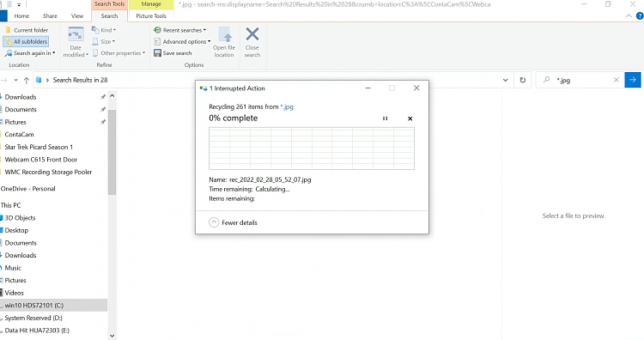This screenshot has height=340, width=644.
Task: Open Documents in Quick access
Action: point(21,110)
